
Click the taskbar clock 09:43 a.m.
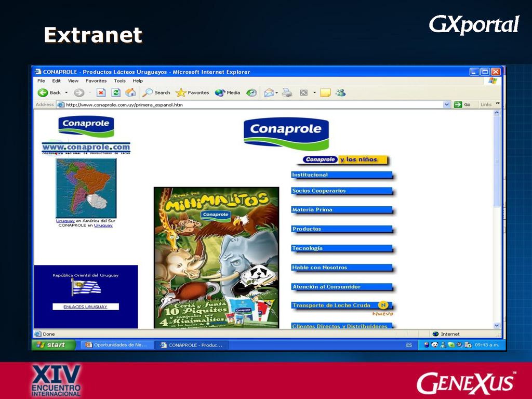pos(487,345)
